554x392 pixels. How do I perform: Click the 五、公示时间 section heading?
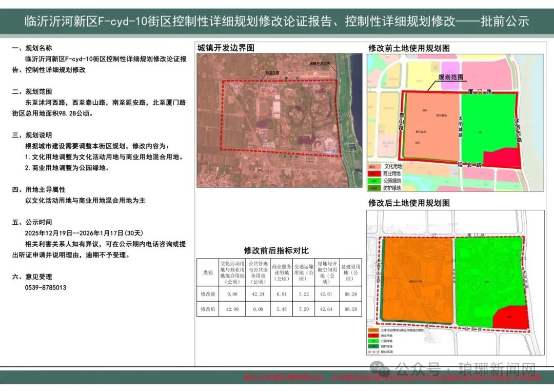pos(32,222)
